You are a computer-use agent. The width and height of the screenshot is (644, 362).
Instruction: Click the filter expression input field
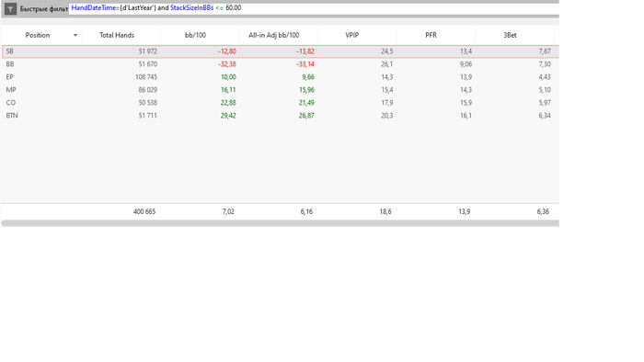(x=314, y=8)
